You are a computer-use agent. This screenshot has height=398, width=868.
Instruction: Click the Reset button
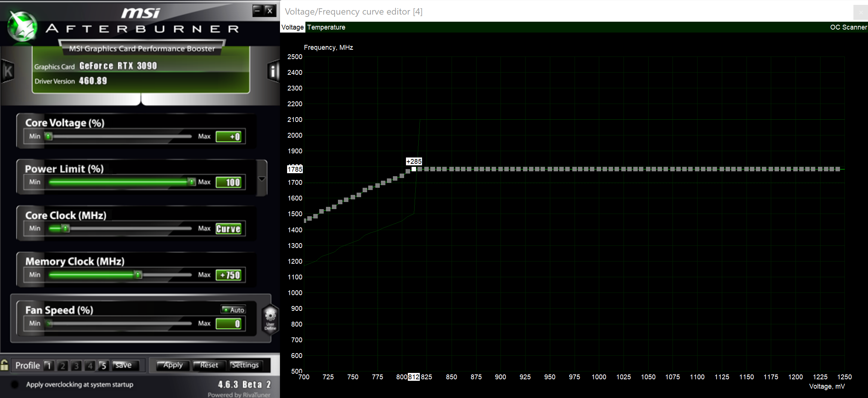209,365
